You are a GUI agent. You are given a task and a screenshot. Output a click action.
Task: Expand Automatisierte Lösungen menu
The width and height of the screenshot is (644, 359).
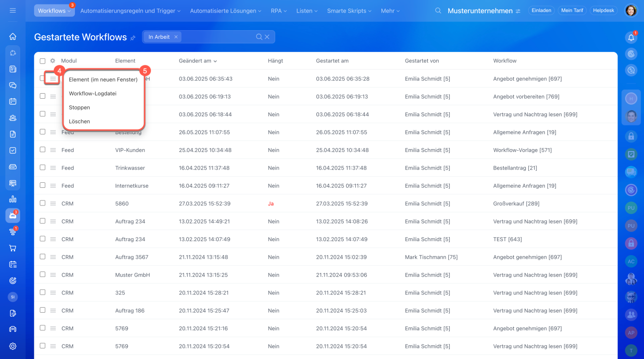(225, 11)
